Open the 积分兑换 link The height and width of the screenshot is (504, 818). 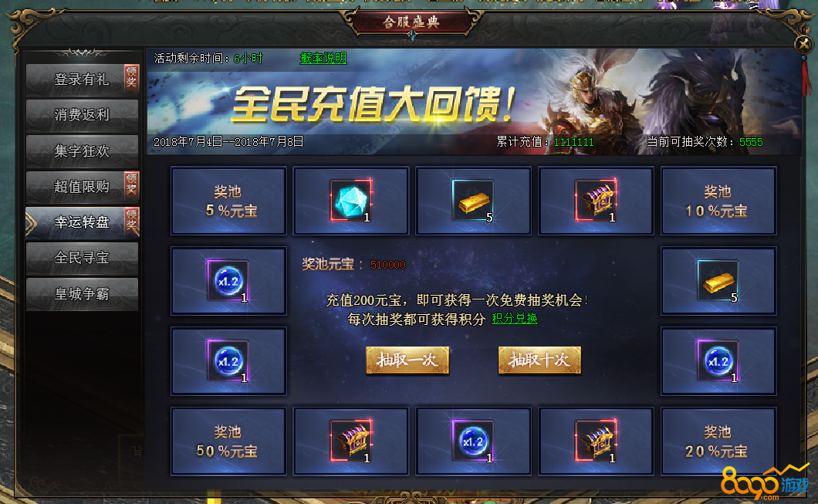pos(515,319)
